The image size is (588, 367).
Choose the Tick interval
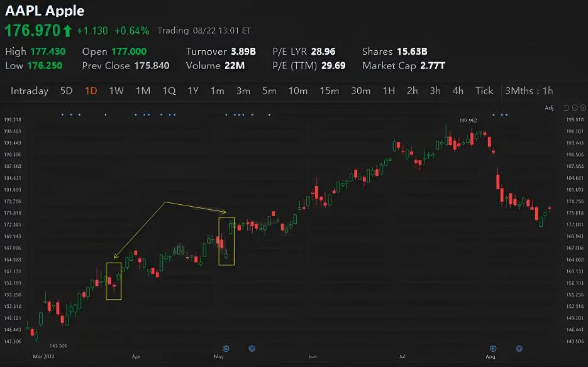tap(484, 90)
